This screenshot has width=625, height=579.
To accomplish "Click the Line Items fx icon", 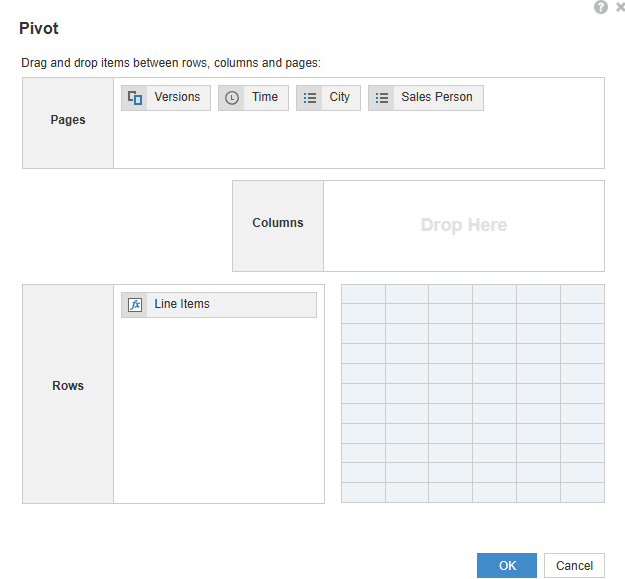I will [x=135, y=305].
